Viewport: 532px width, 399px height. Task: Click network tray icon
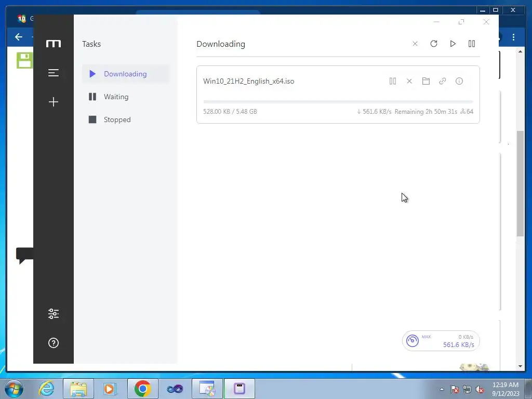(x=467, y=389)
